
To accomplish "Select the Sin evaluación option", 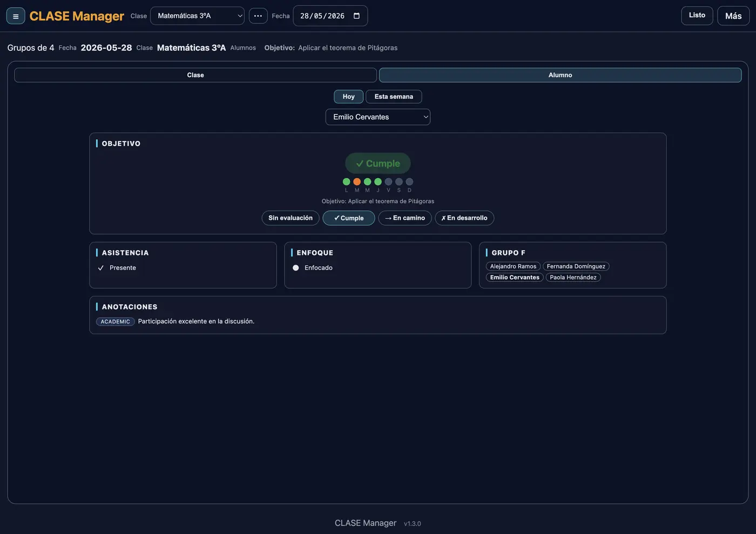I will coord(291,218).
